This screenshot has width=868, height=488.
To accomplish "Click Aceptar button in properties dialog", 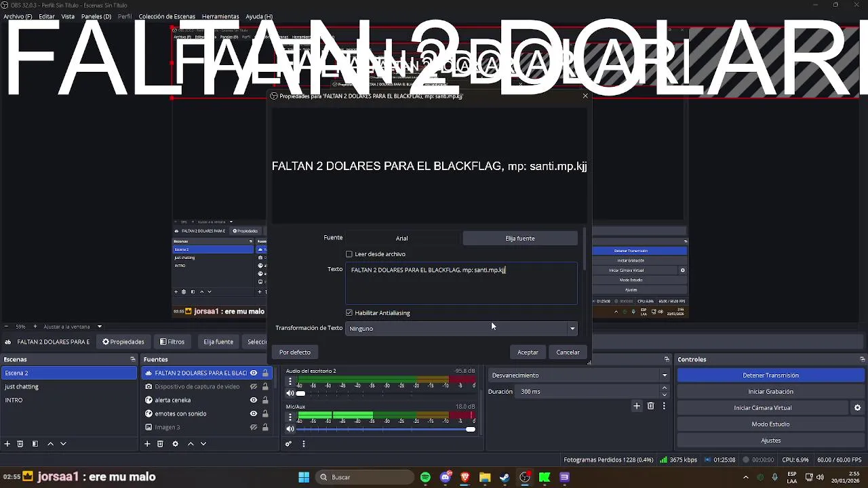I will coord(528,352).
